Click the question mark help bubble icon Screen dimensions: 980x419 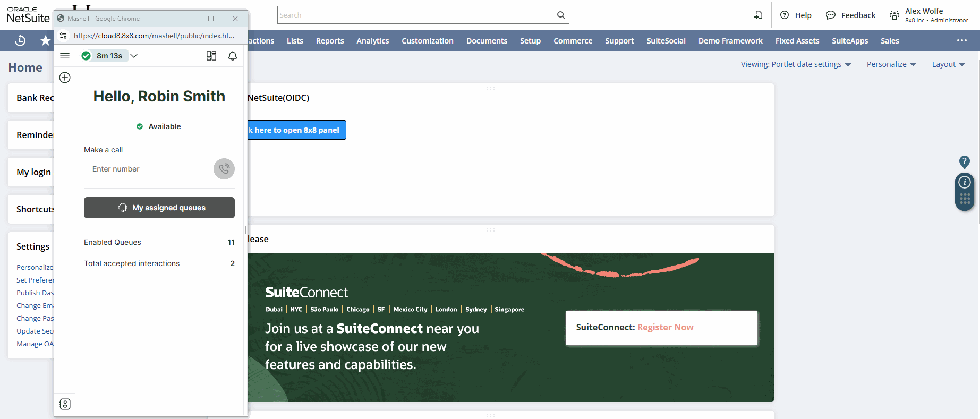[x=965, y=162]
